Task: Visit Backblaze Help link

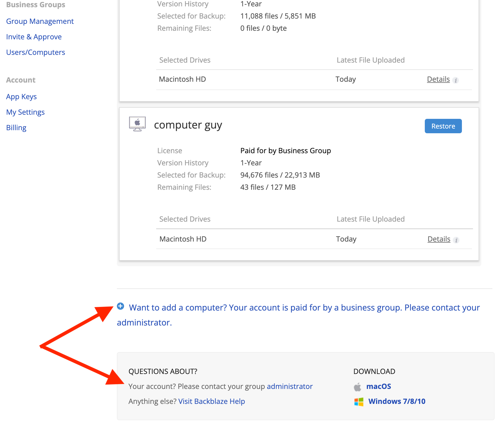Action: 212,401
